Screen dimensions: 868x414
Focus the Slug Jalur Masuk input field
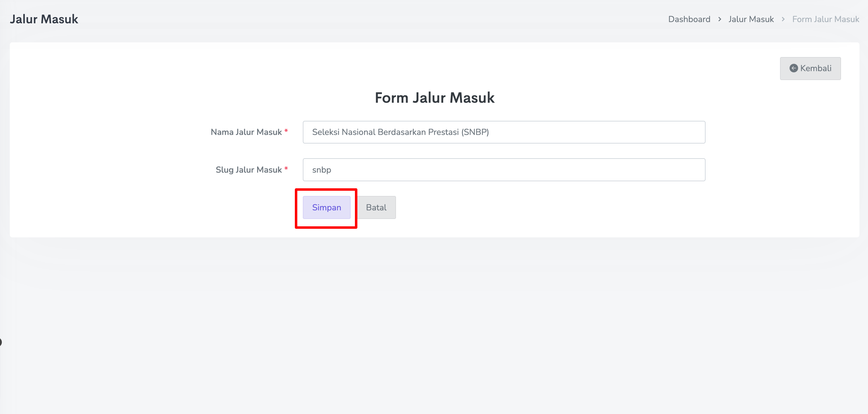[x=504, y=170]
